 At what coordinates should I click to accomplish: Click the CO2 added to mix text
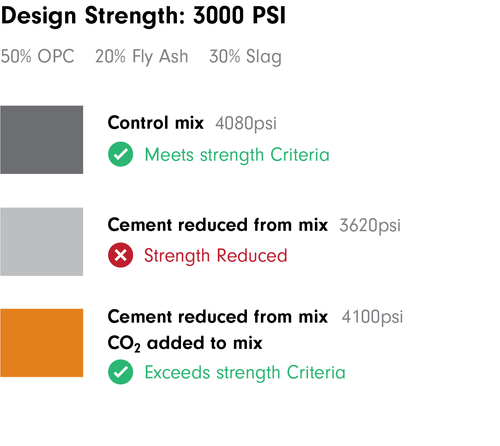[x=185, y=343]
